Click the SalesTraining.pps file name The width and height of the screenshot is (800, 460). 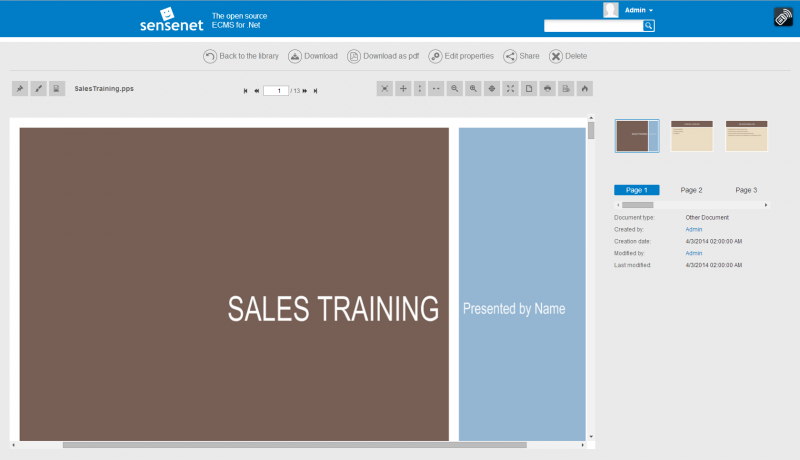pos(104,89)
